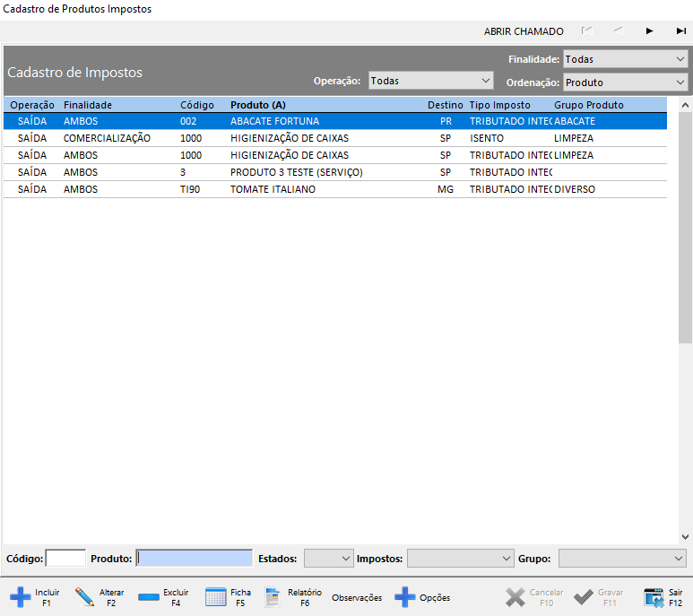Click the Observações button
The width and height of the screenshot is (693, 616).
[x=357, y=598]
